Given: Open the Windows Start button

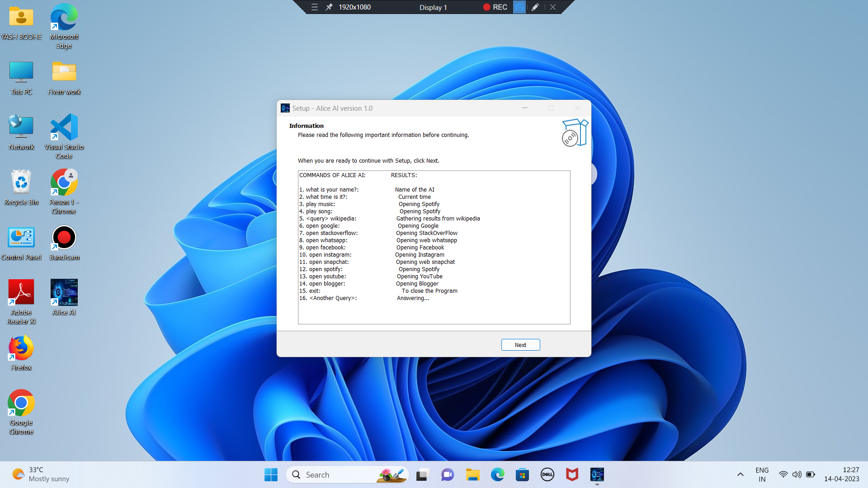Looking at the screenshot, I should coord(271,474).
